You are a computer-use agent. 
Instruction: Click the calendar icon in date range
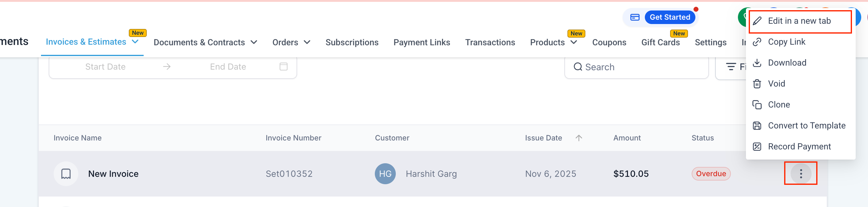coord(283,67)
